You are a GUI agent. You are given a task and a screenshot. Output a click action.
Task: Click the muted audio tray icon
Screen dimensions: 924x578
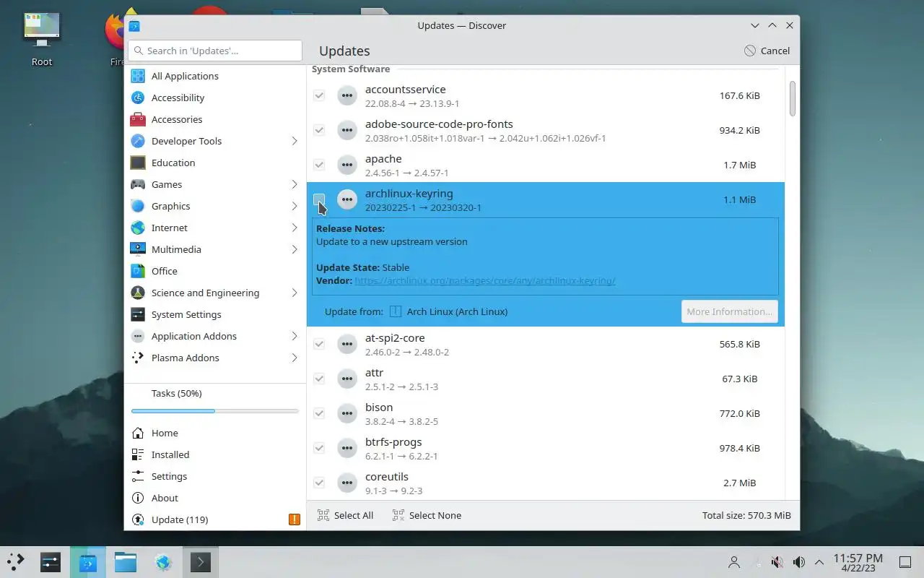point(777,562)
